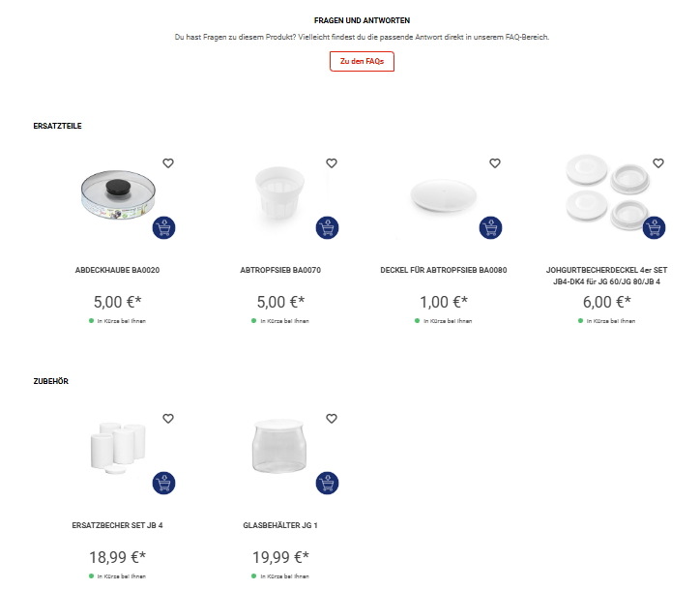Add Abdeckhaube BA0020 to the cart
Viewport: 700px width, 590px height.
point(163,228)
